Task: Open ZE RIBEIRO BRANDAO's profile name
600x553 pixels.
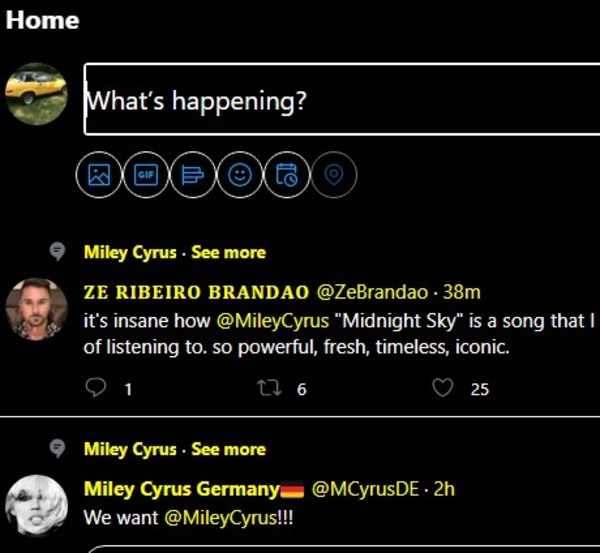Action: (x=197, y=292)
